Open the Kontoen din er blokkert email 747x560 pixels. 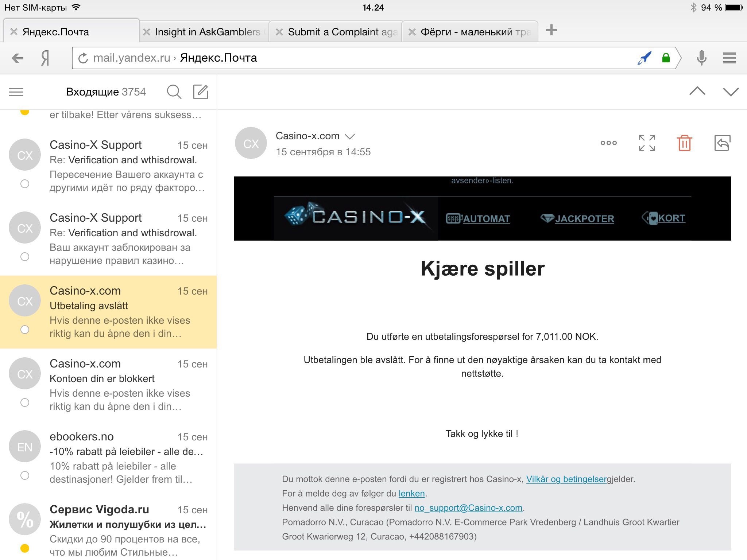click(x=108, y=385)
